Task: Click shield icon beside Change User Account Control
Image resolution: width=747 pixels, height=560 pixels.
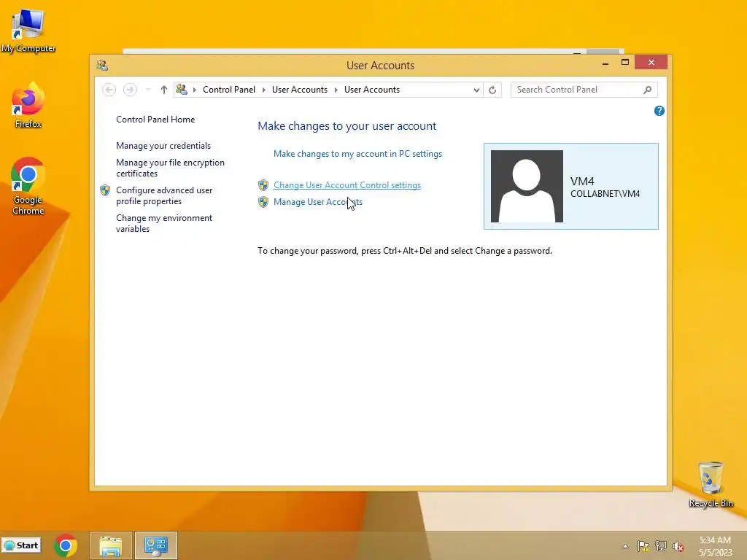Action: 263,185
